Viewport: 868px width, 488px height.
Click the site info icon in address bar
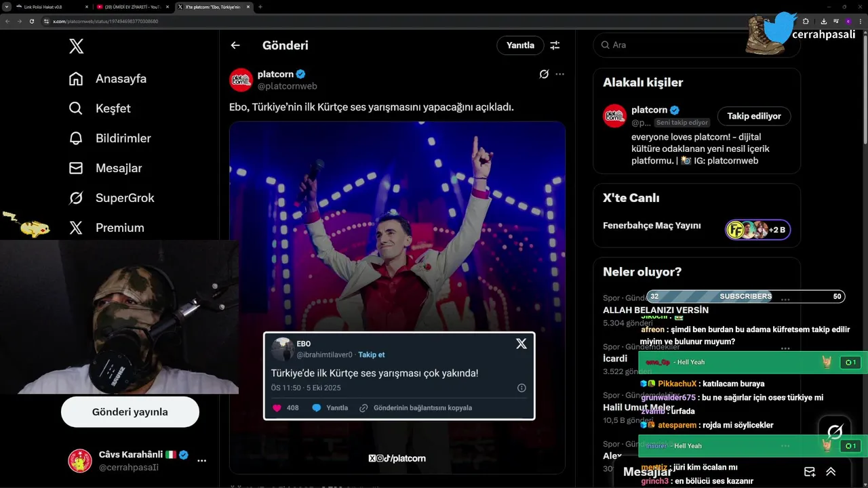coord(47,21)
